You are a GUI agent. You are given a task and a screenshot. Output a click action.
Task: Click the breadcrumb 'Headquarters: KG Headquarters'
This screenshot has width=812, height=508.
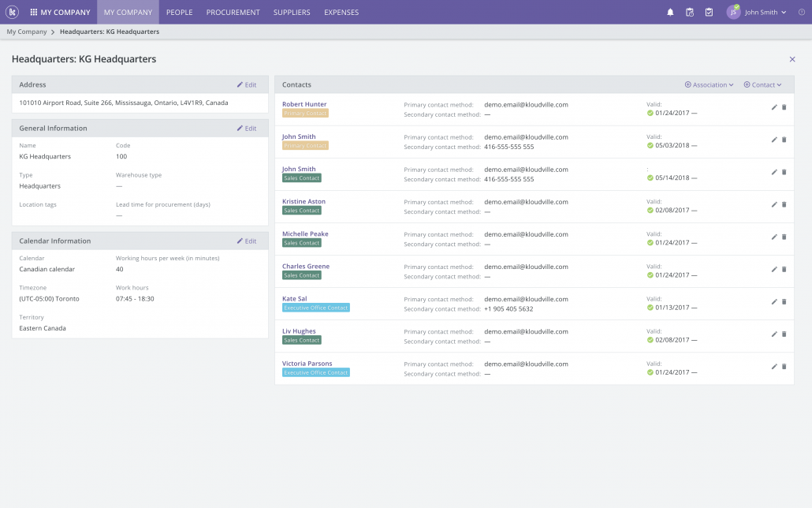(110, 32)
